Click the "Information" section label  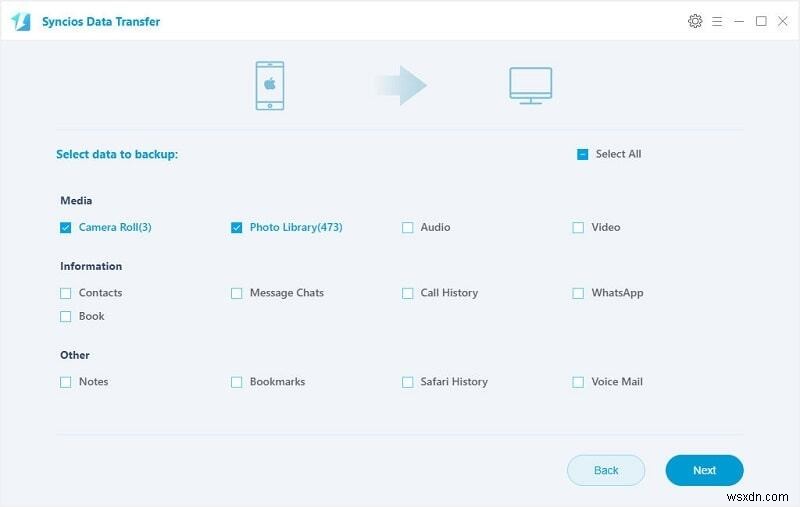[x=91, y=266]
